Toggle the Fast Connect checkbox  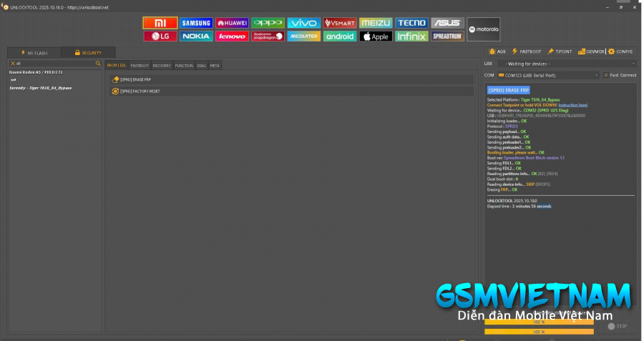605,75
